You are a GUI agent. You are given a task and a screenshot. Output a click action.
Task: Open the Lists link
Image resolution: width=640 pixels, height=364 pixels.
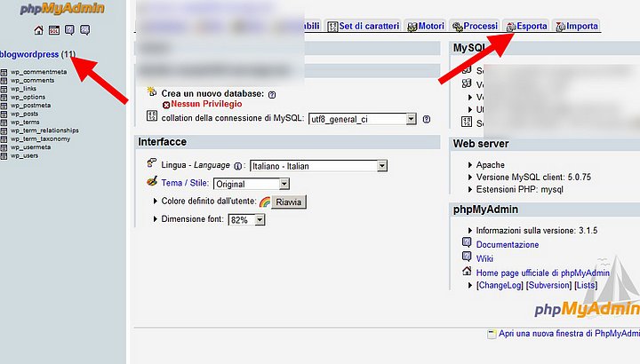pos(586,285)
